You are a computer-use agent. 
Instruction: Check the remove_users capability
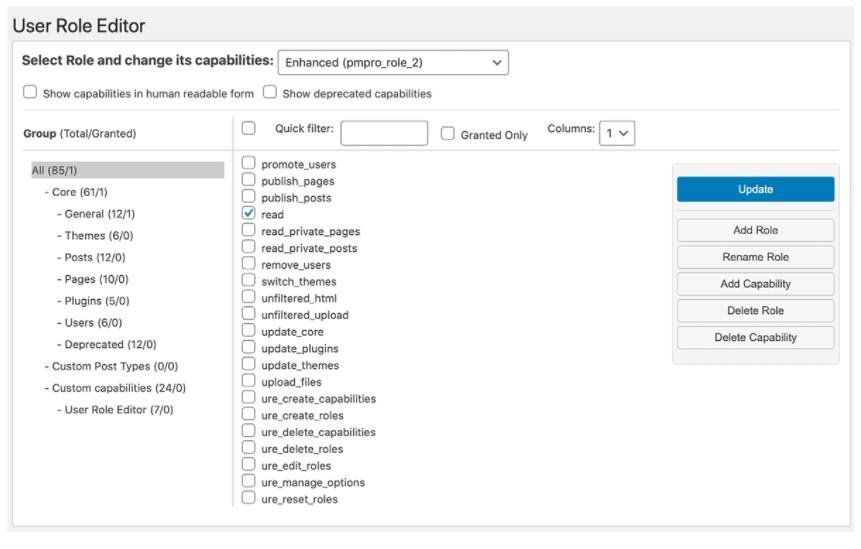pos(249,263)
